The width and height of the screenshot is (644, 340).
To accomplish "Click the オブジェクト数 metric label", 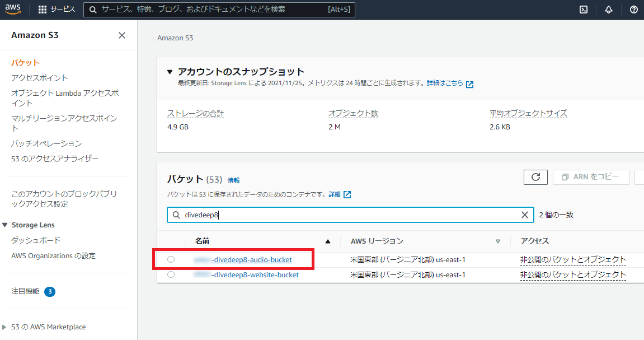I will (x=353, y=114).
